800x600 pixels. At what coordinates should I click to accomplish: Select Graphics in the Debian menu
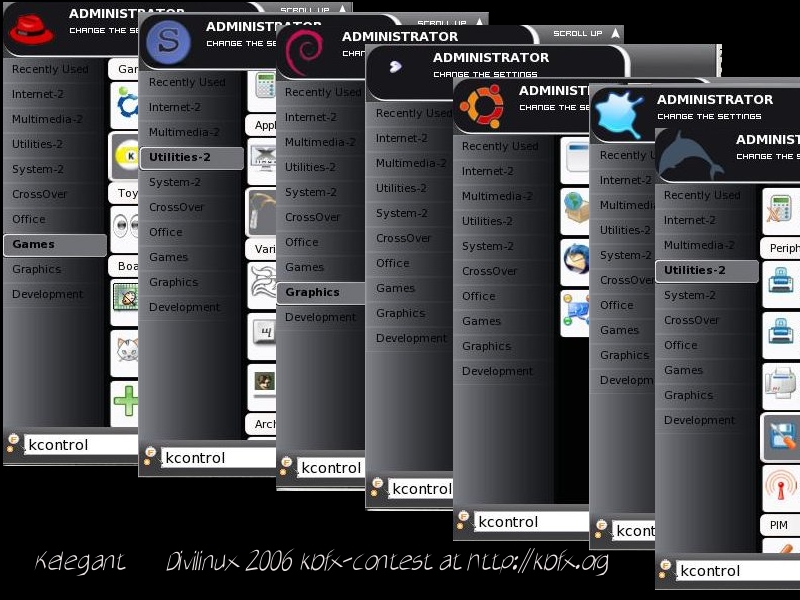pyautogui.click(x=321, y=292)
